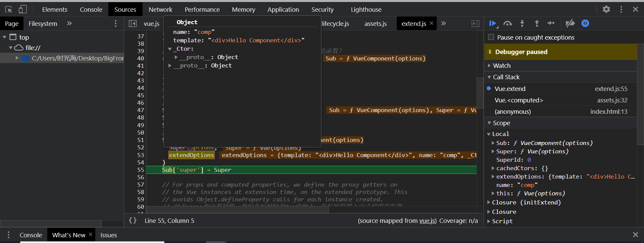This screenshot has height=243, width=644.
Task: Click the navigator pane horizontal scrollbar
Action: tap(51, 224)
